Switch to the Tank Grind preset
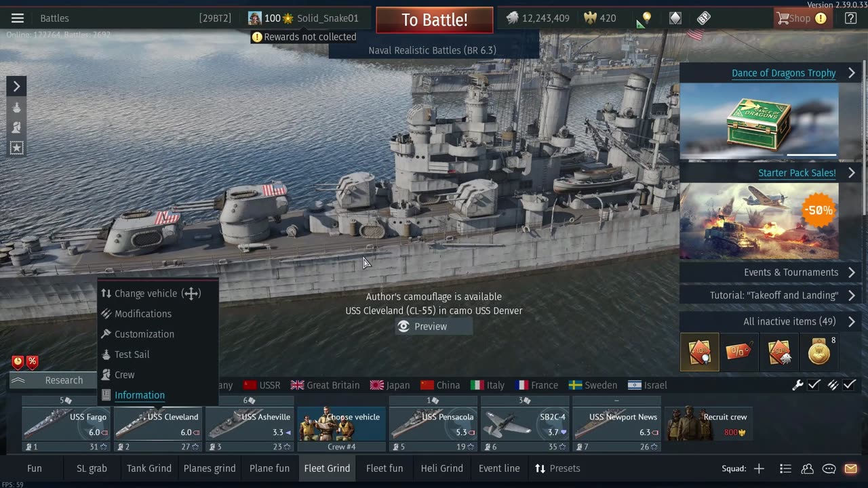The height and width of the screenshot is (488, 868). click(x=149, y=468)
